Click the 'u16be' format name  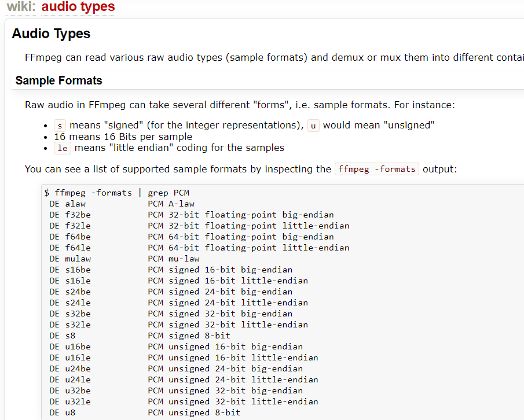[78, 347]
